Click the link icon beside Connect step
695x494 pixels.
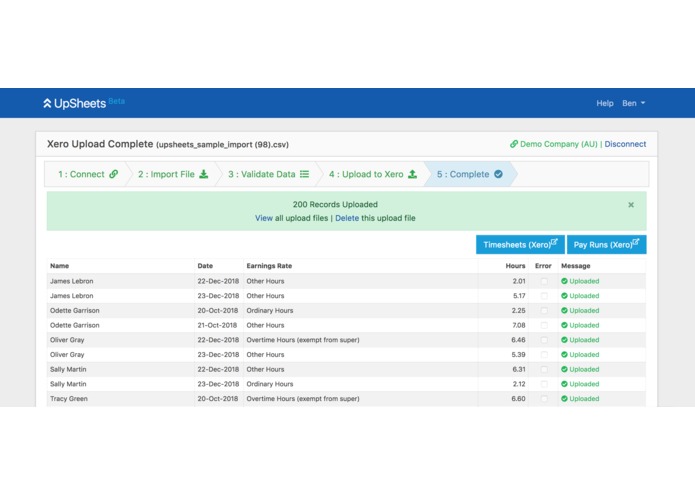(x=113, y=174)
